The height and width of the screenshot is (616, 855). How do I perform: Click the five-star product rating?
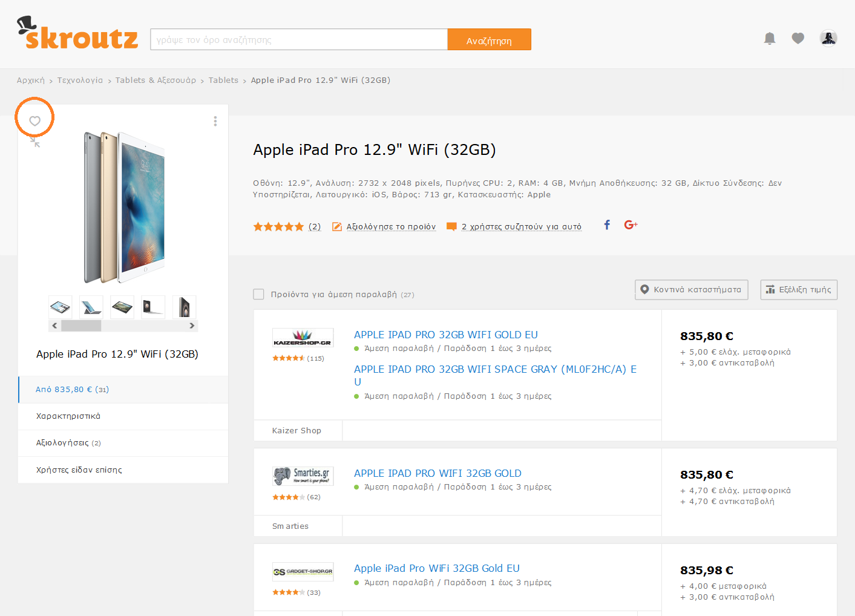point(278,227)
